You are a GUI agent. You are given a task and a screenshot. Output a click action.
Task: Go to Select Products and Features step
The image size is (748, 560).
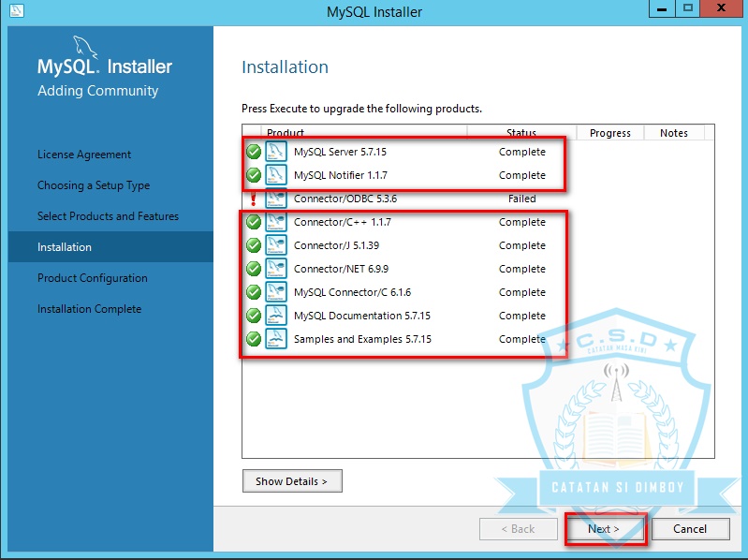pos(108,216)
